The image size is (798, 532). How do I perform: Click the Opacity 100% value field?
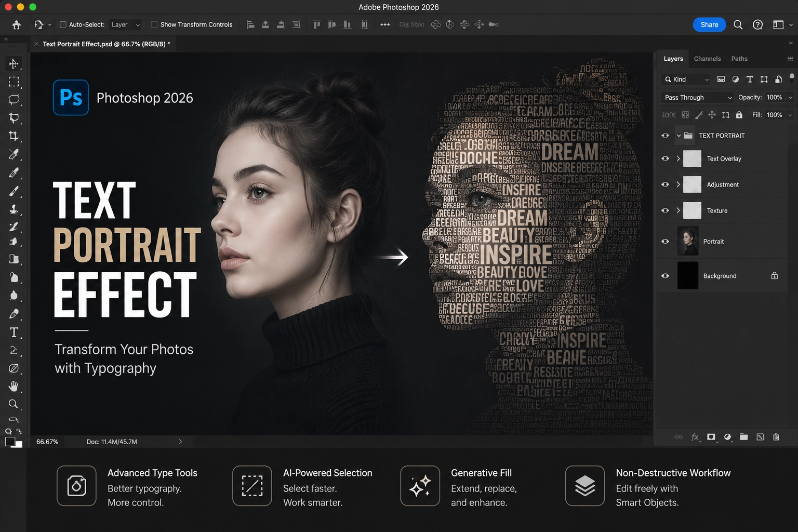click(775, 97)
